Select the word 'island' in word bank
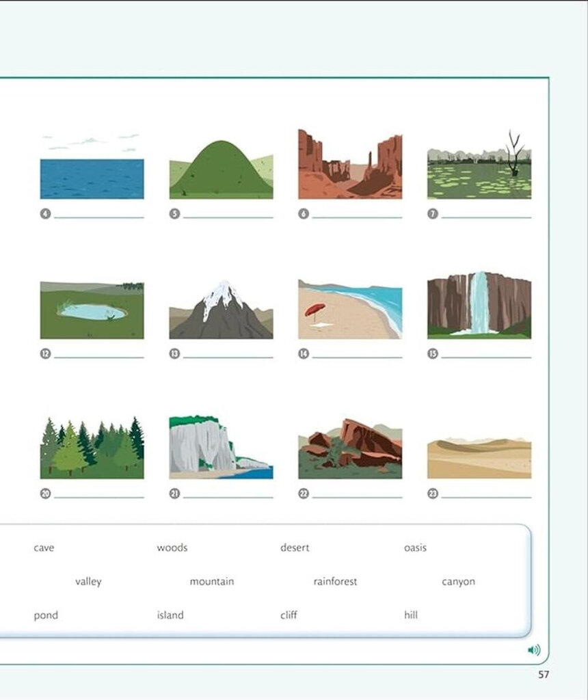588x700 pixels. 170,615
